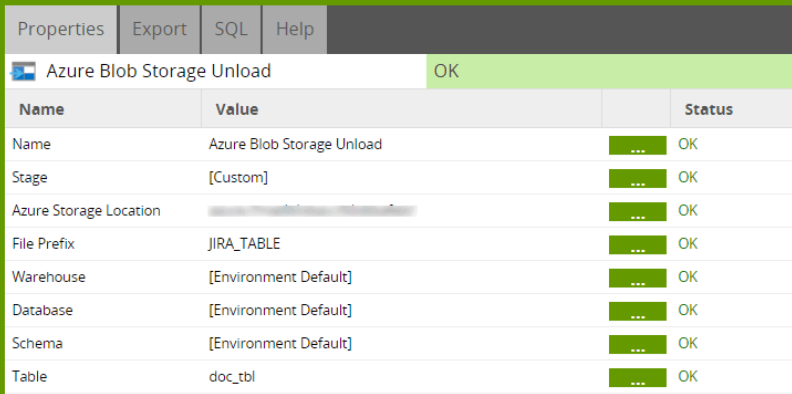Open the editor button for Name row
The height and width of the screenshot is (394, 792).
point(637,145)
